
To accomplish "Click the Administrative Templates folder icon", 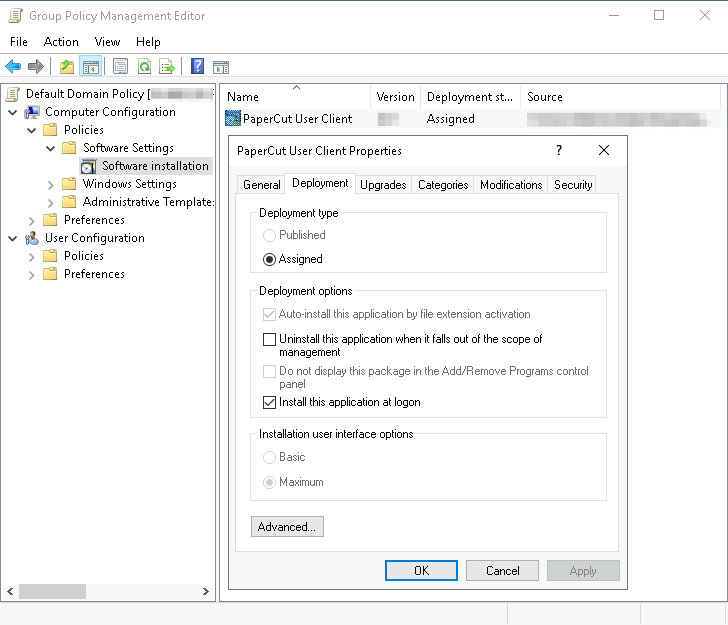I will click(69, 202).
